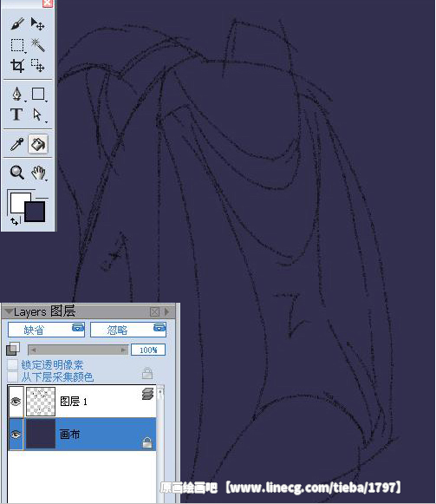Image resolution: width=436 pixels, height=504 pixels.
Task: Open the Layers panel options menu arrow
Action: pyautogui.click(x=166, y=311)
